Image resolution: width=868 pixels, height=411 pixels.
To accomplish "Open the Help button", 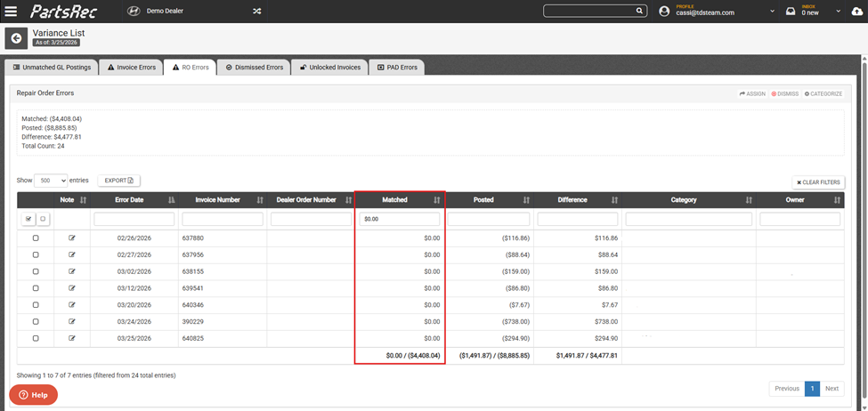I will click(33, 395).
